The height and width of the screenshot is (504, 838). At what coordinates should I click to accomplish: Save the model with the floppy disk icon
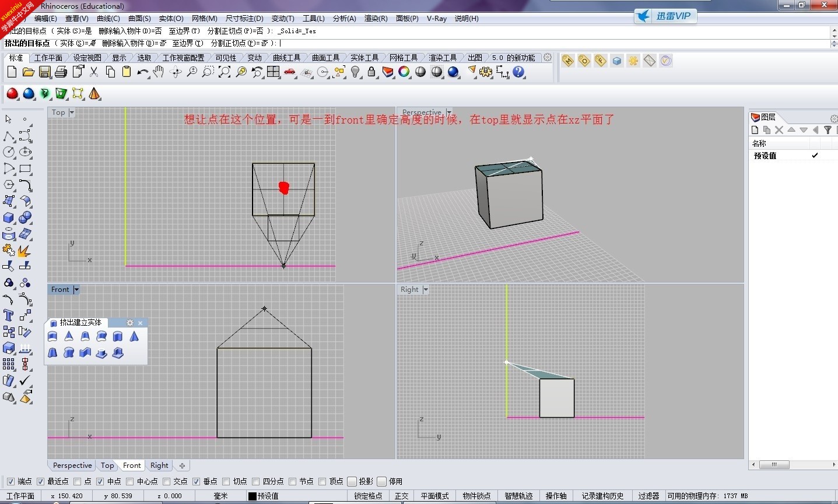pyautogui.click(x=44, y=72)
